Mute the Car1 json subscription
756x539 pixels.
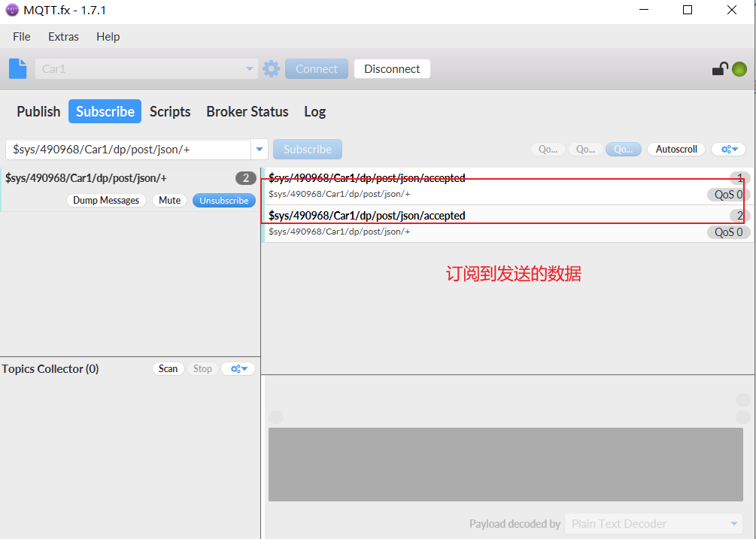[x=170, y=201]
